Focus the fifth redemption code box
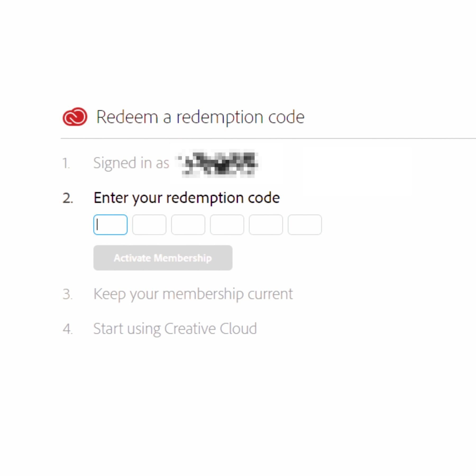This screenshot has height=476, width=476. coord(266,225)
